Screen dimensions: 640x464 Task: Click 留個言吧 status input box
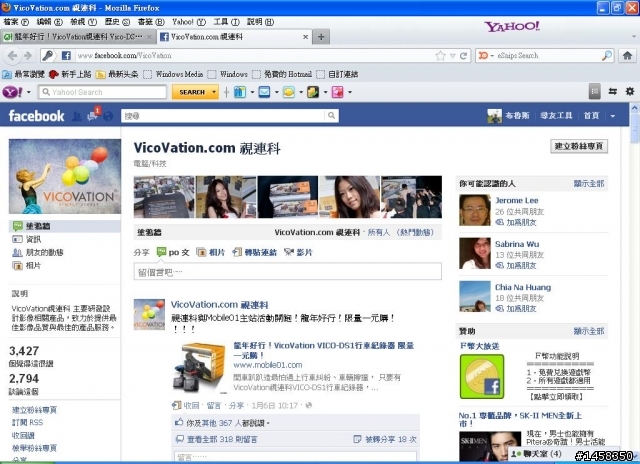[x=287, y=272]
